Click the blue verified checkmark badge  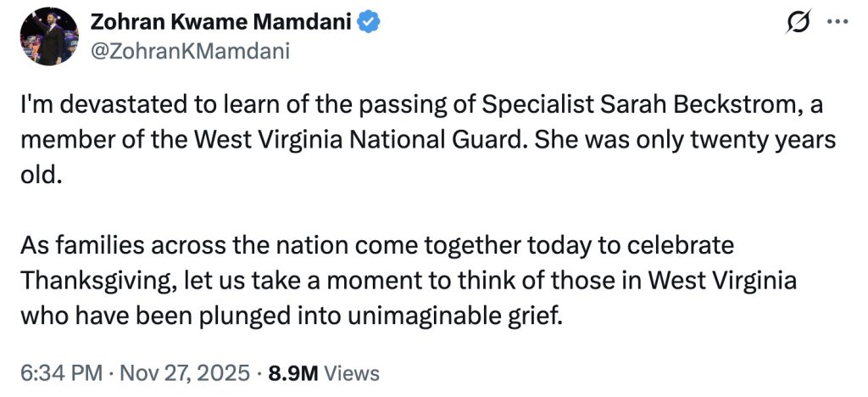tap(367, 24)
